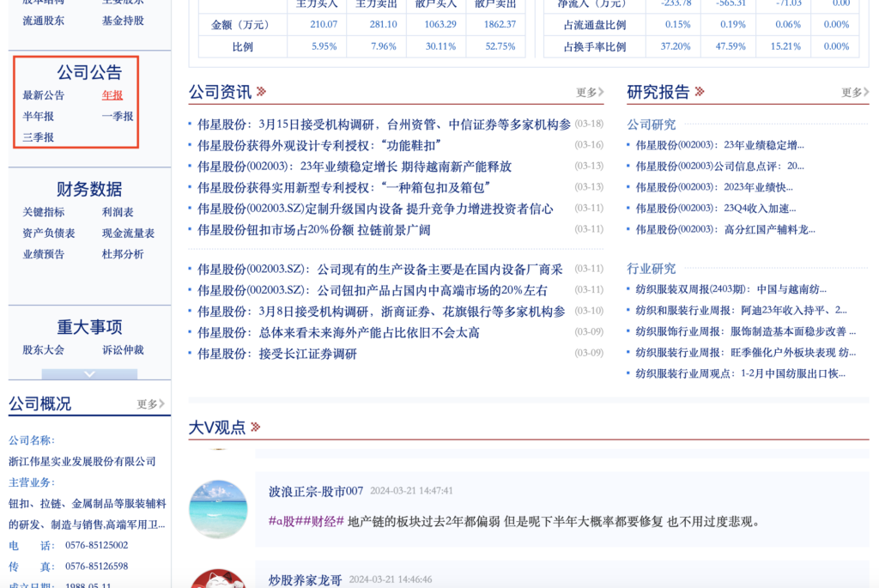Expand sidebar with the down chevron bar
Screen dimensions: 879x588
point(89,373)
